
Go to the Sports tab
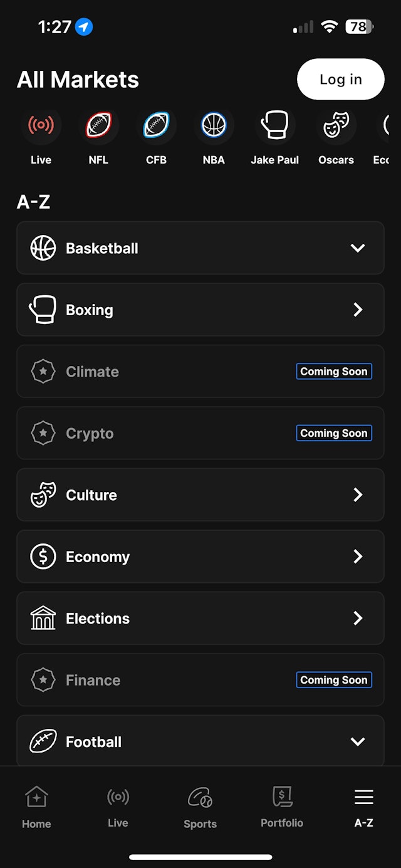point(200,807)
